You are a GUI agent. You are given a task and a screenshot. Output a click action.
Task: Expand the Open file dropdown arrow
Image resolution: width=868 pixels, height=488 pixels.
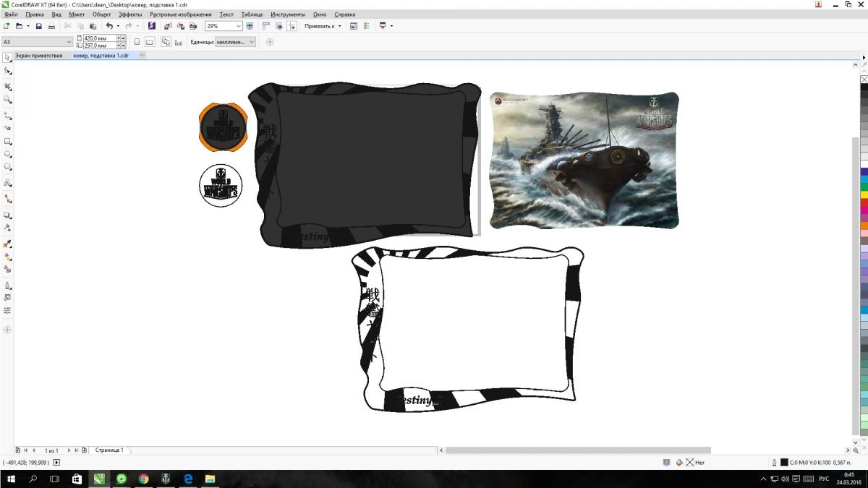coord(27,26)
